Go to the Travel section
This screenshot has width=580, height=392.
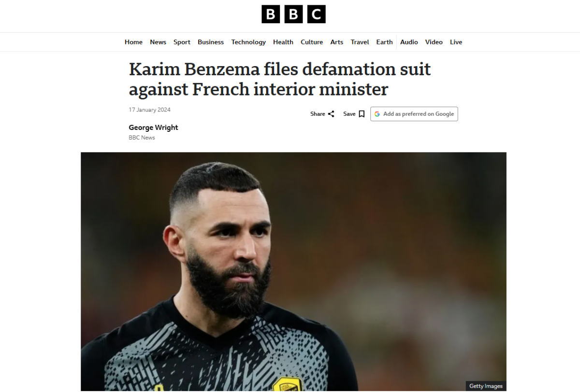(360, 42)
